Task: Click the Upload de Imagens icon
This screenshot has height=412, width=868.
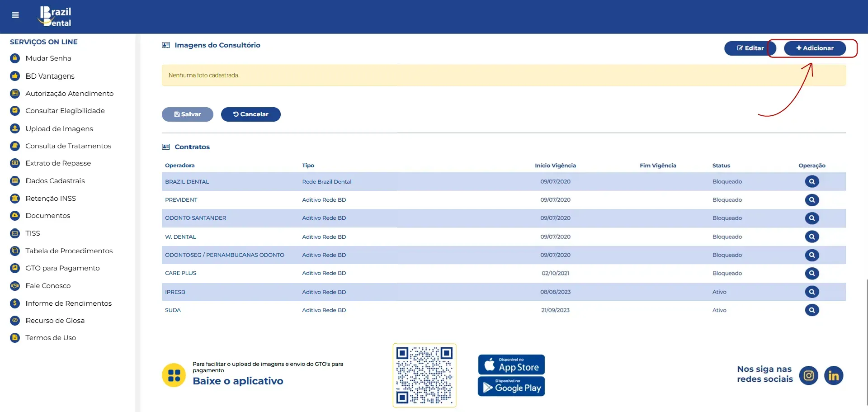Action: [15, 128]
